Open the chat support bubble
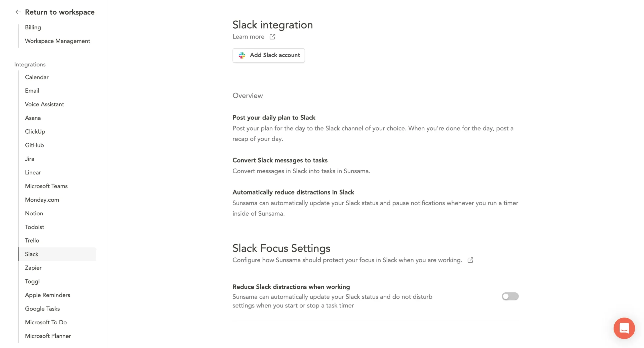The image size is (644, 348). (624, 328)
